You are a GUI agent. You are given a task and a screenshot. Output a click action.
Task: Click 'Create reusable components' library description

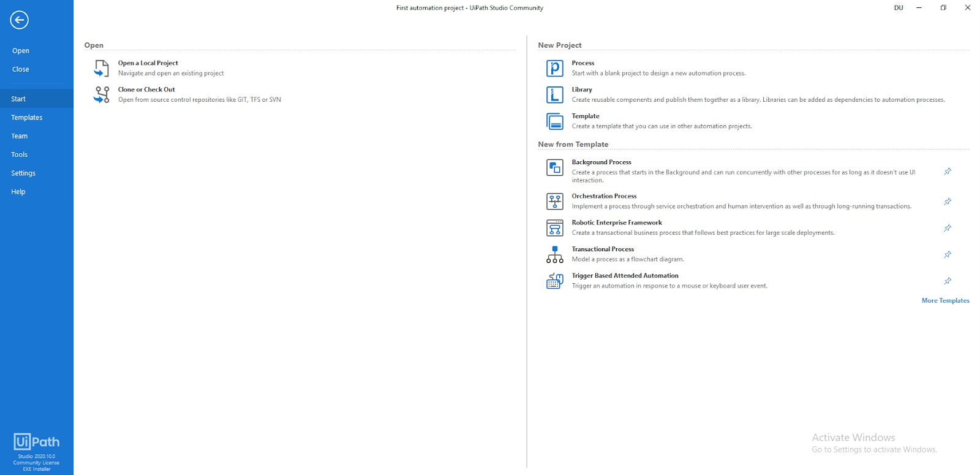pyautogui.click(x=758, y=100)
